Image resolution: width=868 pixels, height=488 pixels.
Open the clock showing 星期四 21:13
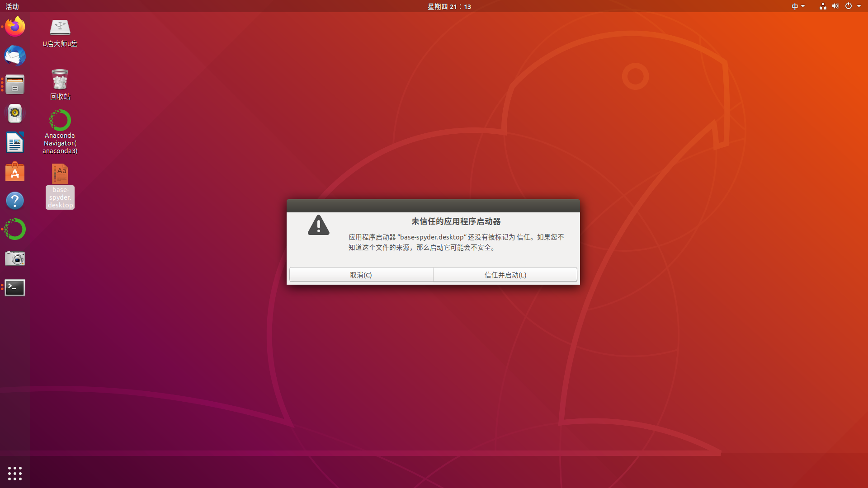coord(449,6)
